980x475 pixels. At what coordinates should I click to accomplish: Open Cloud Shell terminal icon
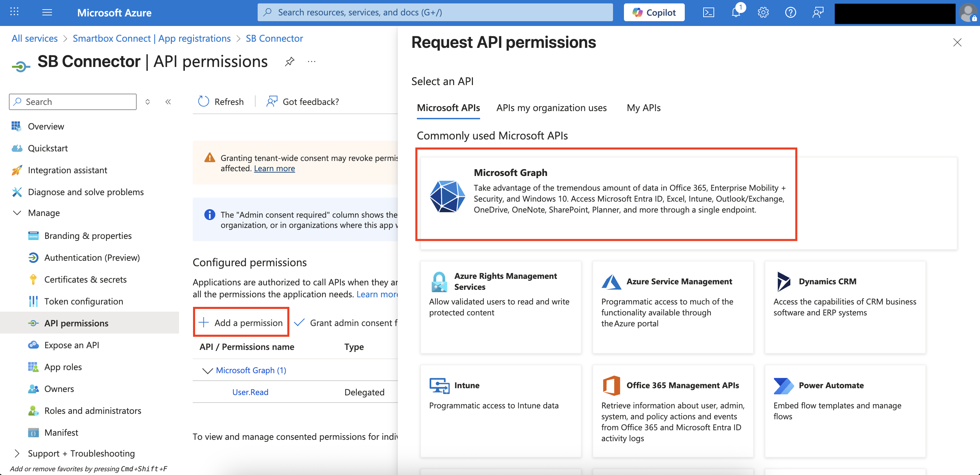708,13
